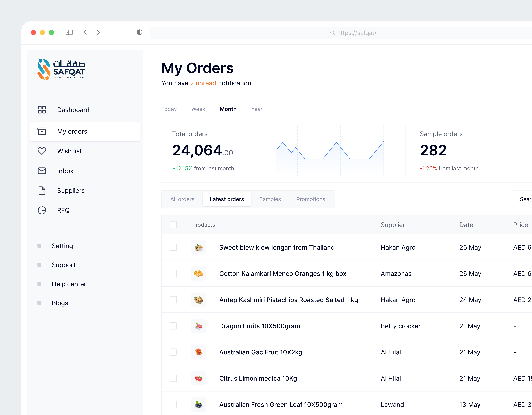Check the Citrus Limonimedica 10Kg checkbox
The height and width of the screenshot is (415, 532).
(173, 378)
